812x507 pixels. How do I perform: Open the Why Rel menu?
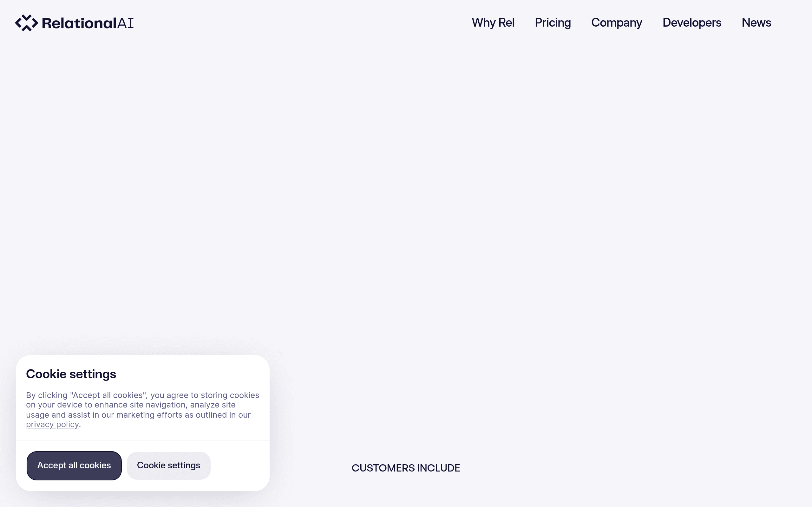coord(493,22)
